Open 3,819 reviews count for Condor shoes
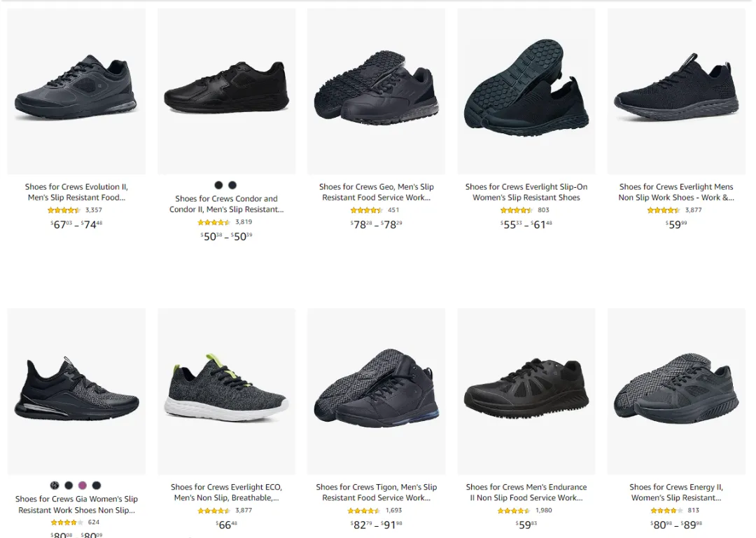Image resolution: width=756 pixels, height=538 pixels. pos(244,222)
